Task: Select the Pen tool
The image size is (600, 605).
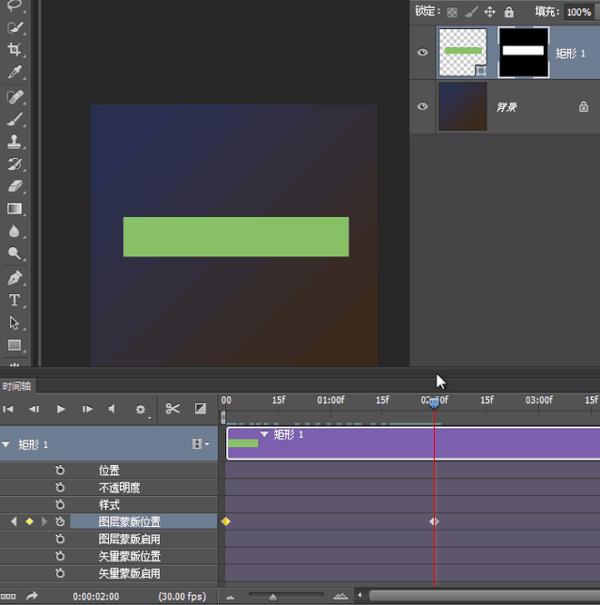Action: 15,278
